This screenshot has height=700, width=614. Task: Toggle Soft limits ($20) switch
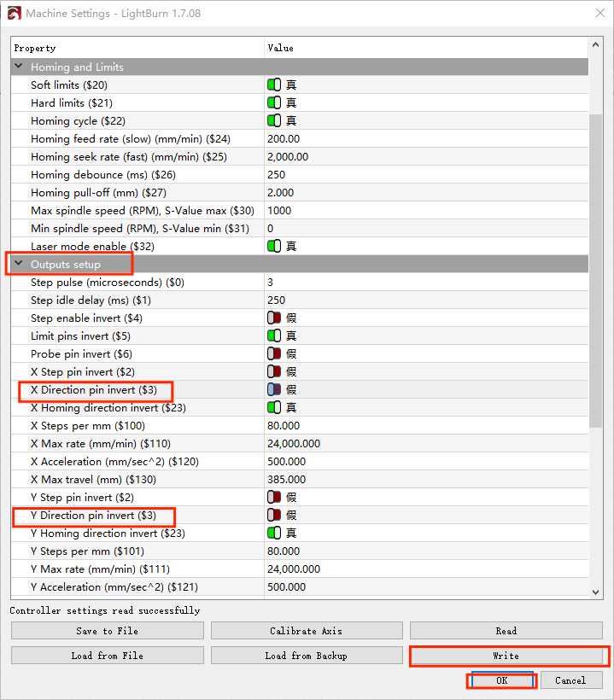[x=274, y=85]
